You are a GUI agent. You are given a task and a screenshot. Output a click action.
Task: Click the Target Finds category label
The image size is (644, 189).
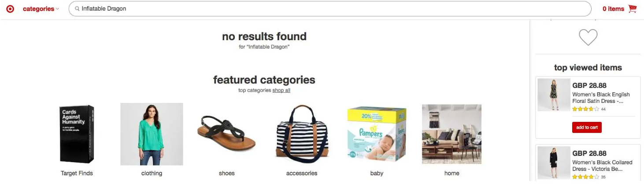[x=77, y=173]
